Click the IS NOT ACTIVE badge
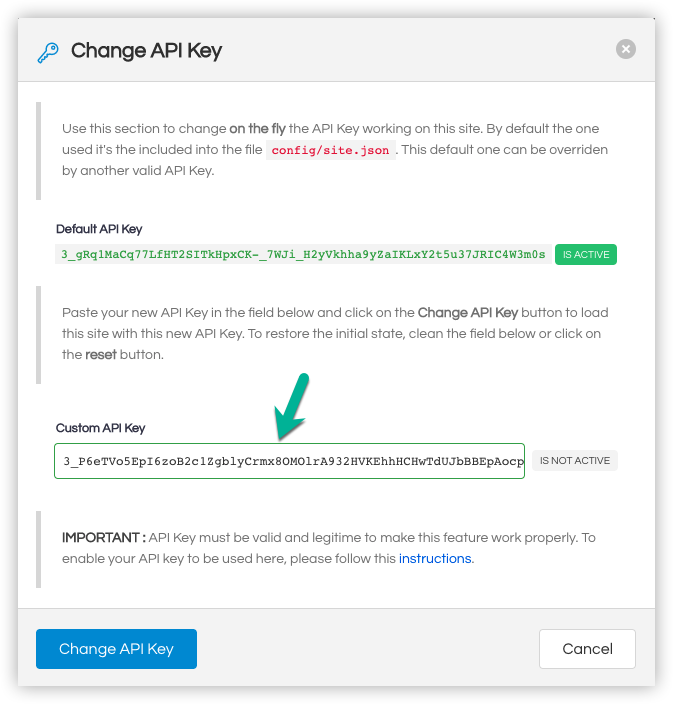Viewport: 673px width, 704px height. tap(575, 461)
